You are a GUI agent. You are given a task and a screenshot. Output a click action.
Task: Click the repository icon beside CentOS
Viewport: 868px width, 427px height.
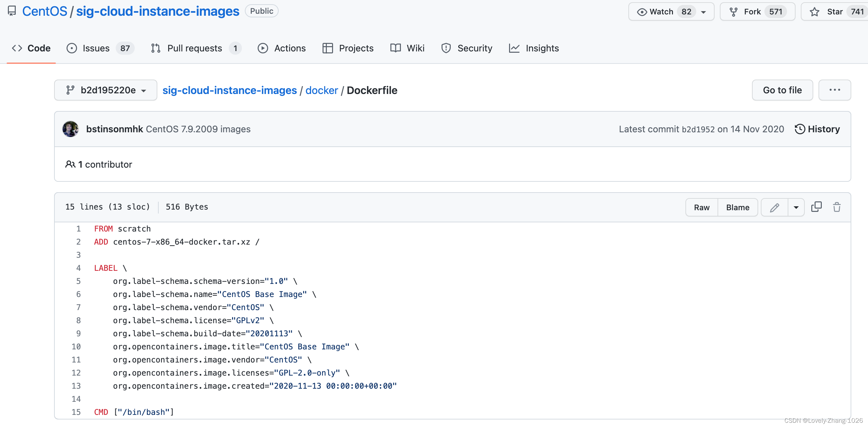coord(12,11)
